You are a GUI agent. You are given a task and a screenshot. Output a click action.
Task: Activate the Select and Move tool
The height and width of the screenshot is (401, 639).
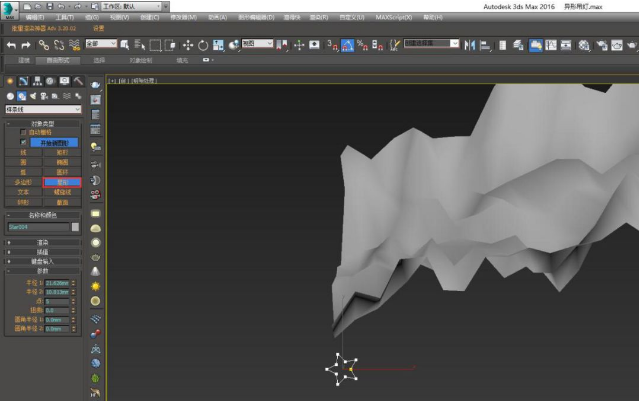(x=188, y=45)
